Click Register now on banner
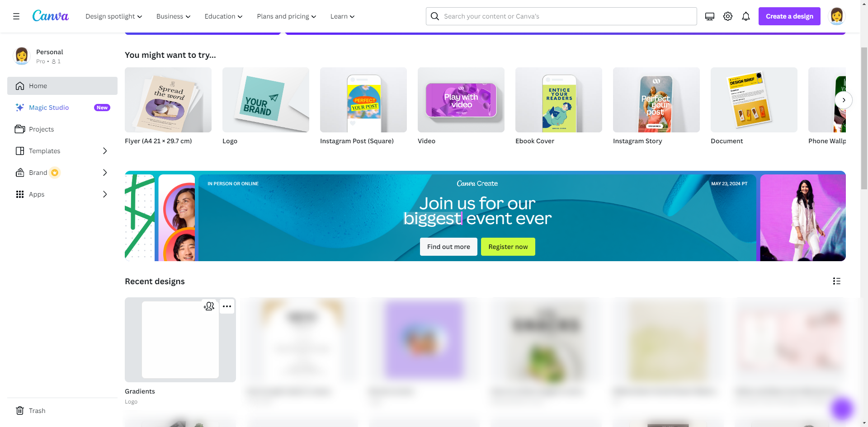 pos(508,247)
